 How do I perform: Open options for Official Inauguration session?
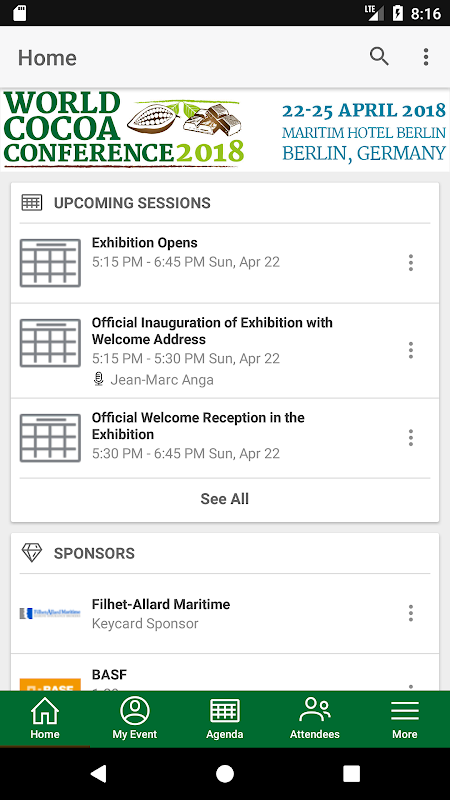(x=411, y=350)
